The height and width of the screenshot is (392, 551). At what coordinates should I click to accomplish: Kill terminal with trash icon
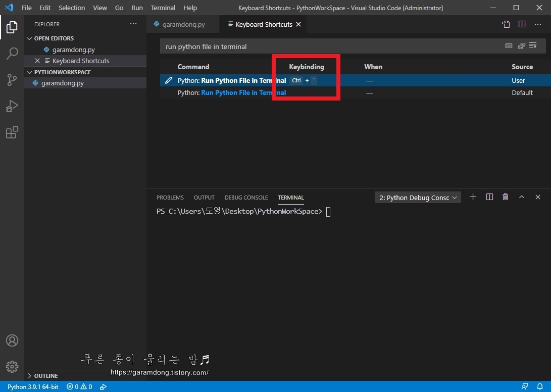click(506, 197)
